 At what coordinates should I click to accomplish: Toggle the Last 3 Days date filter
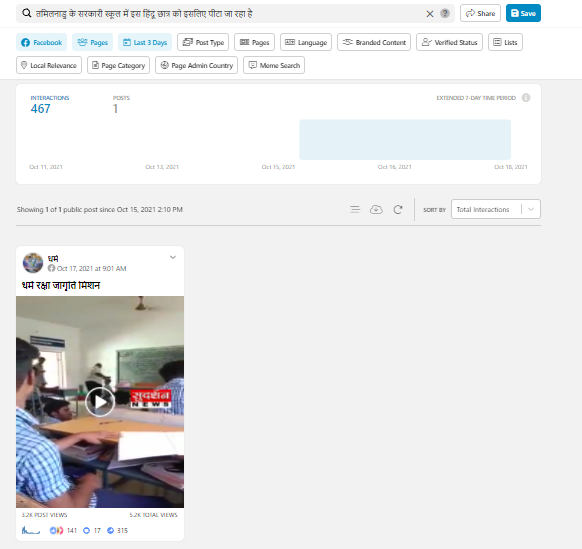(145, 42)
